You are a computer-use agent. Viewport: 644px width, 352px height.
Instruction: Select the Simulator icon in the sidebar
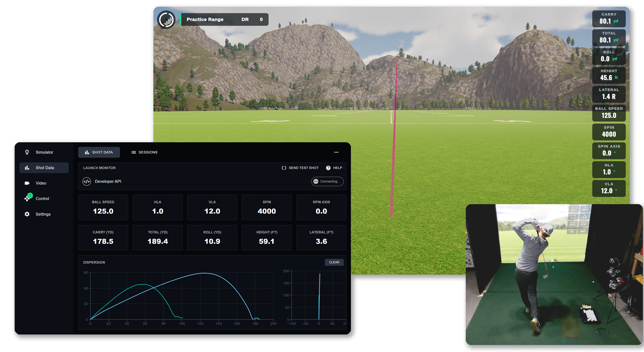point(27,152)
